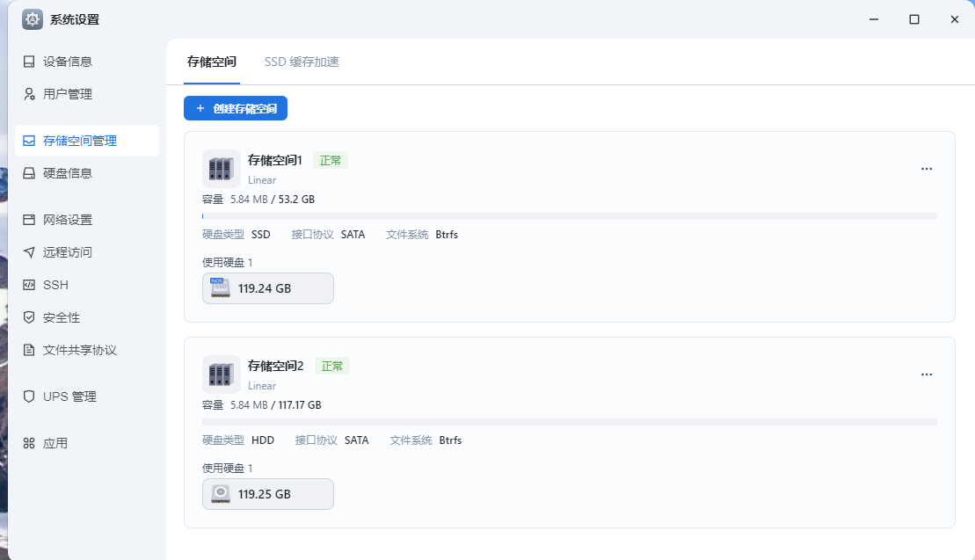Open more options for 存储空间2

(x=927, y=375)
